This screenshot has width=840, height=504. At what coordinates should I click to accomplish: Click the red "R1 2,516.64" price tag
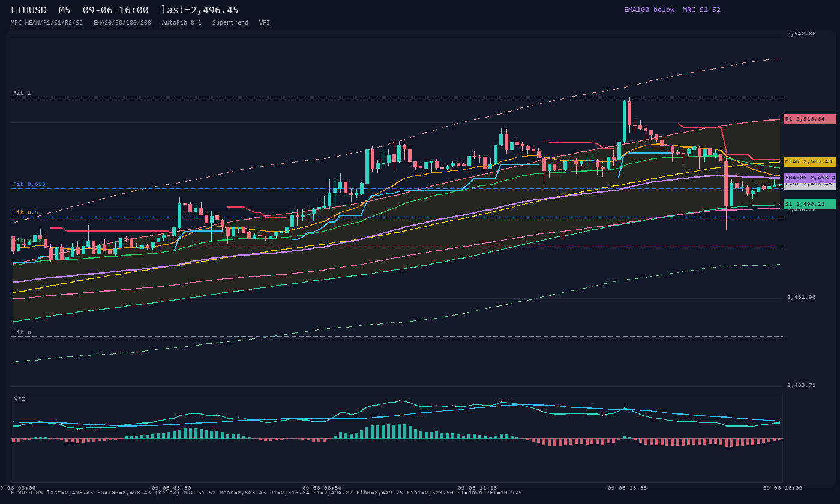(809, 119)
